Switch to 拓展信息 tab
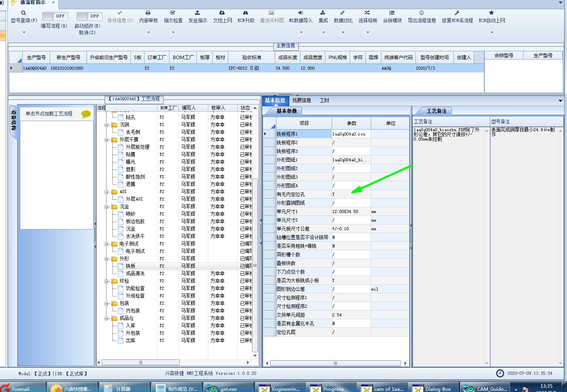 (302, 101)
